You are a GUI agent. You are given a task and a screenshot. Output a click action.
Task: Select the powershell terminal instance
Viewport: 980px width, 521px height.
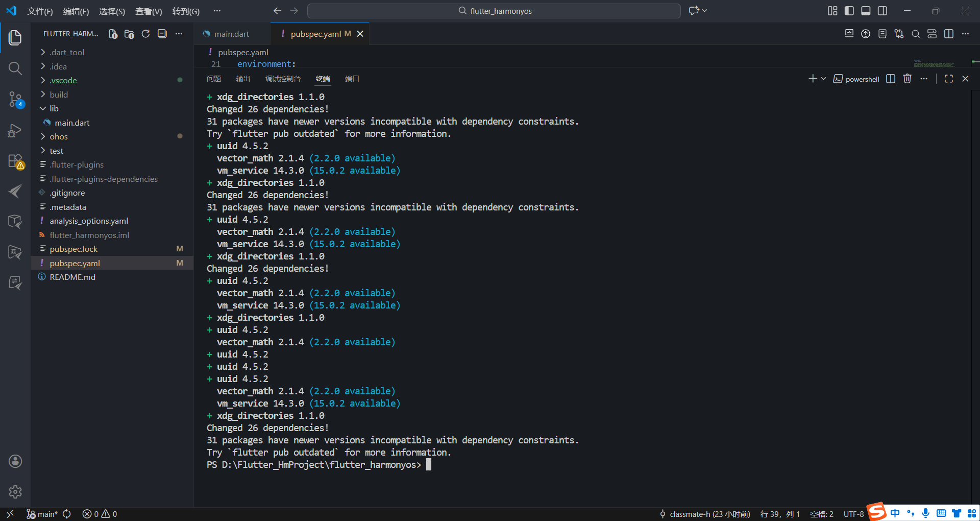coord(856,79)
